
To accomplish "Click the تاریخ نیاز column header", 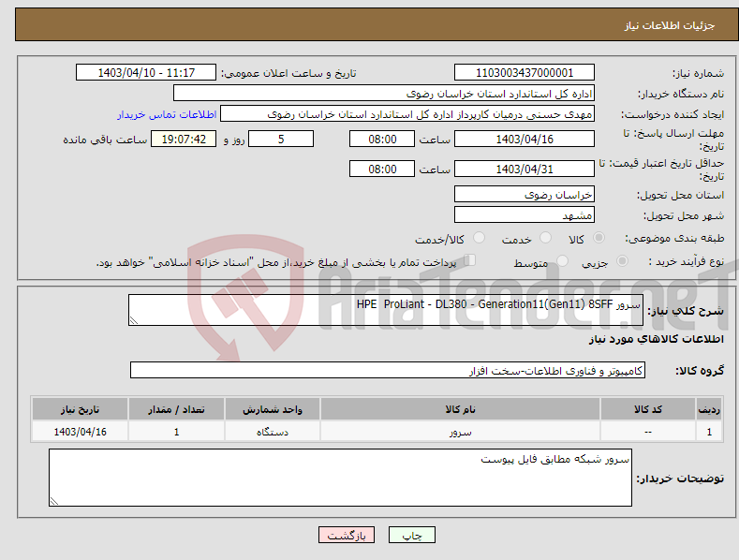I will [x=81, y=409].
